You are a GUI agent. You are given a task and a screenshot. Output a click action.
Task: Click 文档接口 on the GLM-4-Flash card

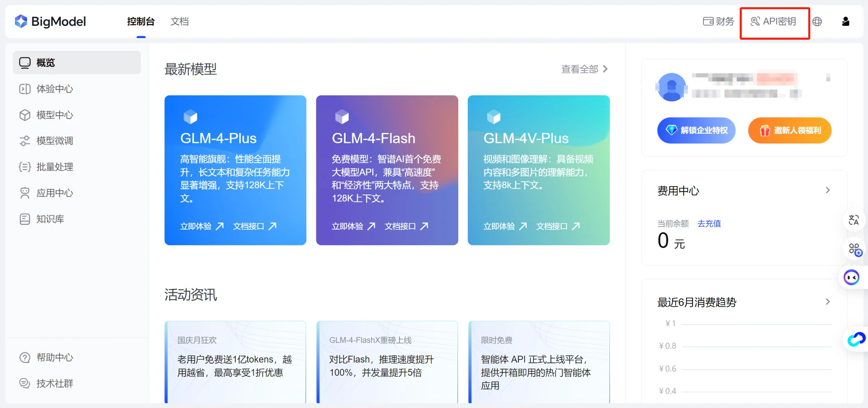(x=400, y=226)
